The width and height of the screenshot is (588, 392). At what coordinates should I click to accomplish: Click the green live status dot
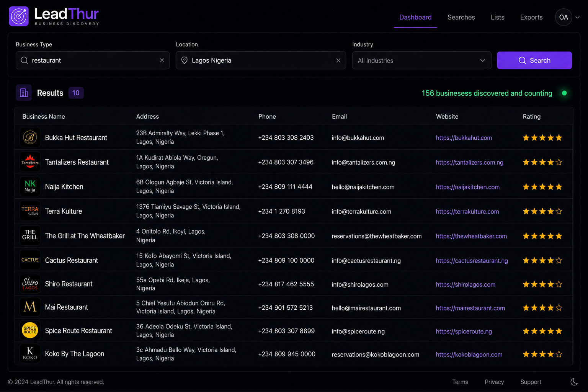point(564,93)
